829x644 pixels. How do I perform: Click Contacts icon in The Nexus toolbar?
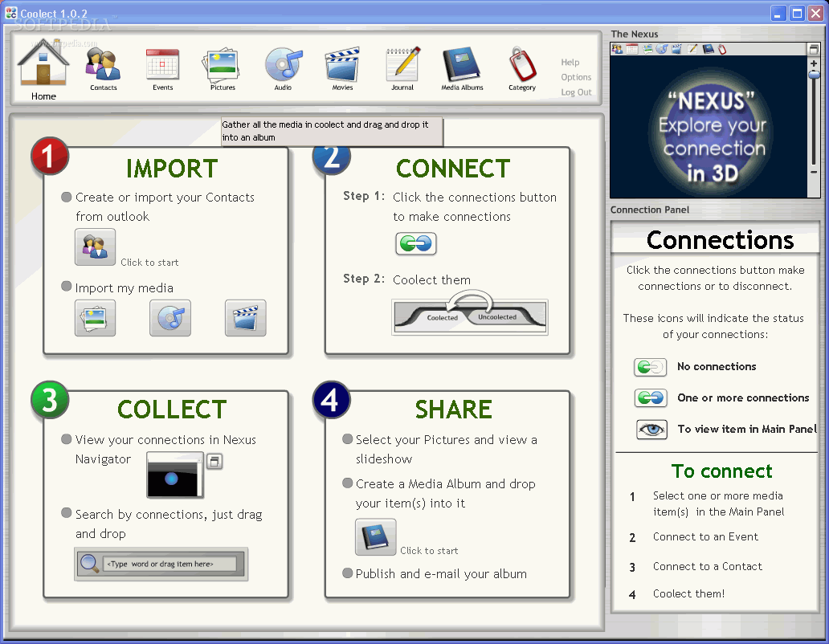tap(617, 49)
